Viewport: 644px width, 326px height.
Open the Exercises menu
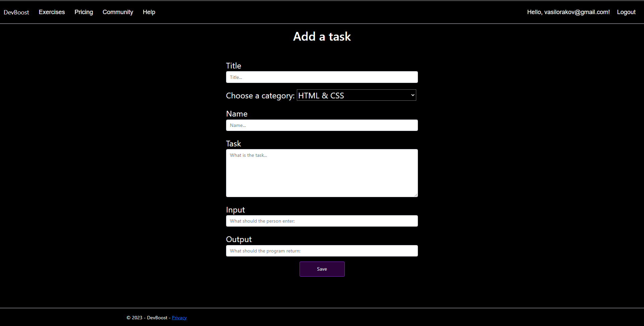coord(52,12)
